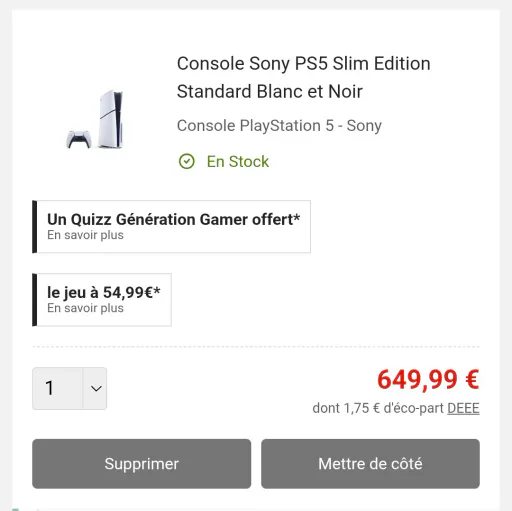The image size is (512, 511).
Task: Click the black bar of Quizz offer box
Action: (x=34, y=227)
